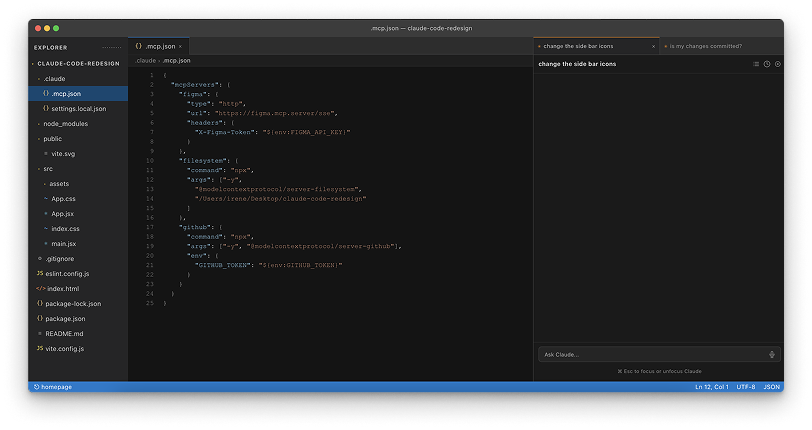Click the Explorer panel actions dots
812x430 pixels.
point(111,48)
